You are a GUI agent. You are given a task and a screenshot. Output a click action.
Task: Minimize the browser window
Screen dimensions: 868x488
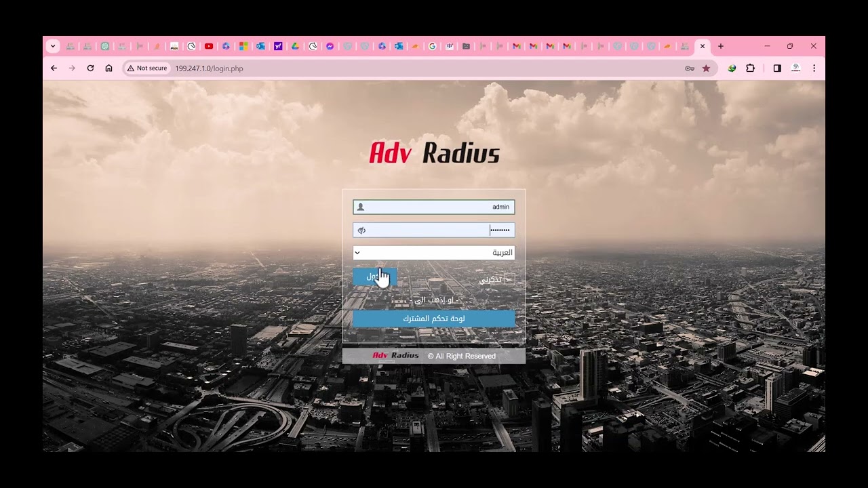pyautogui.click(x=767, y=46)
